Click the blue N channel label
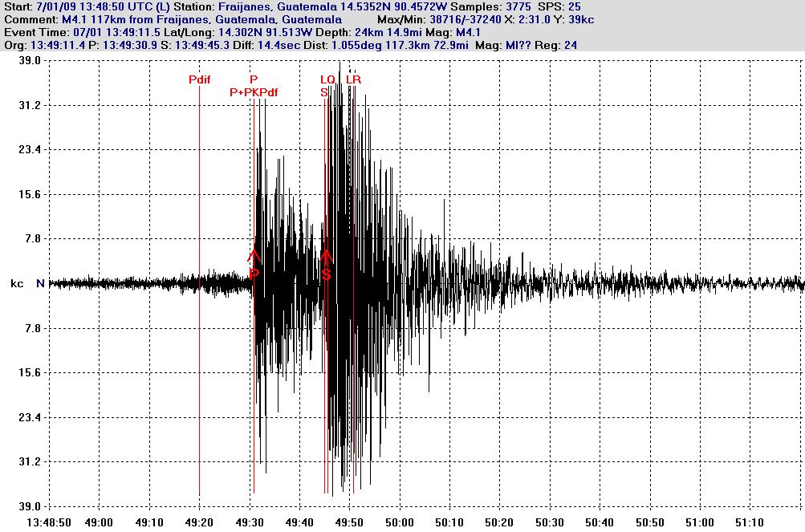The image size is (805, 532). click(40, 283)
